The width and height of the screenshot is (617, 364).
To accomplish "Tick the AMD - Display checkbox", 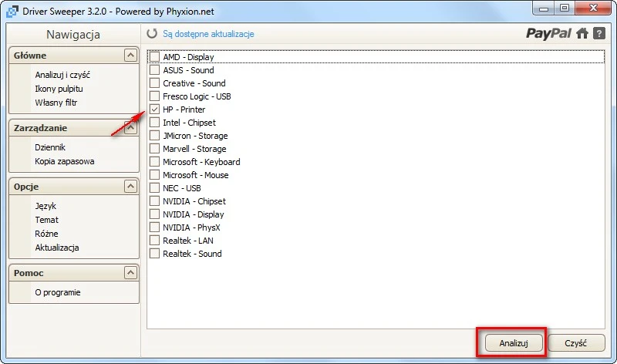I will [155, 57].
